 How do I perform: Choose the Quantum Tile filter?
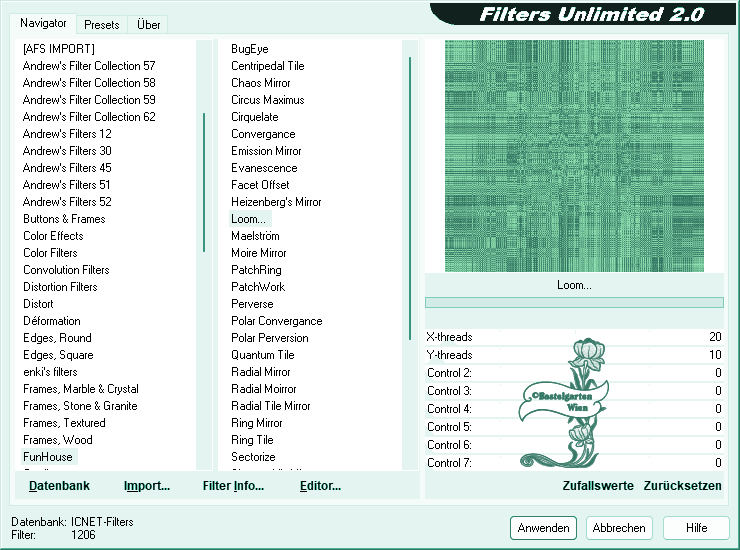click(263, 355)
